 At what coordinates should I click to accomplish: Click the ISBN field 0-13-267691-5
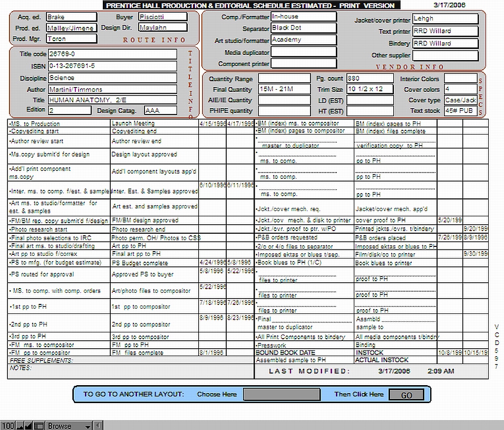[x=112, y=66]
